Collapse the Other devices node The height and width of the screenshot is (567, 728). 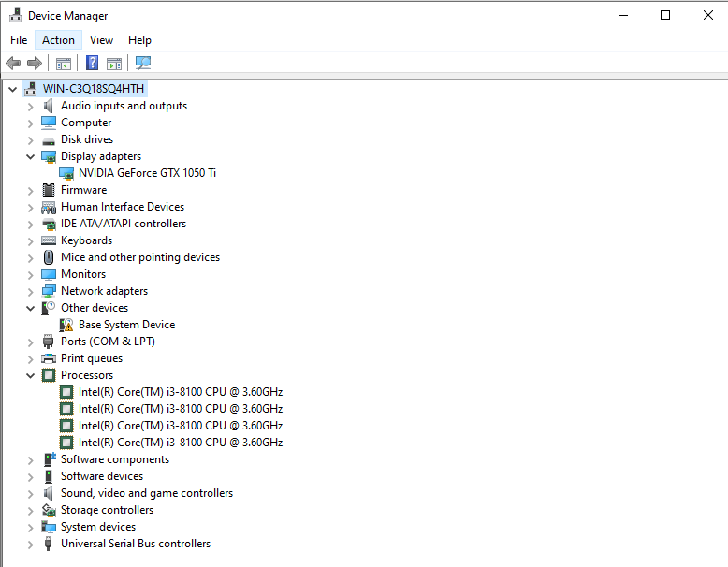click(x=30, y=309)
